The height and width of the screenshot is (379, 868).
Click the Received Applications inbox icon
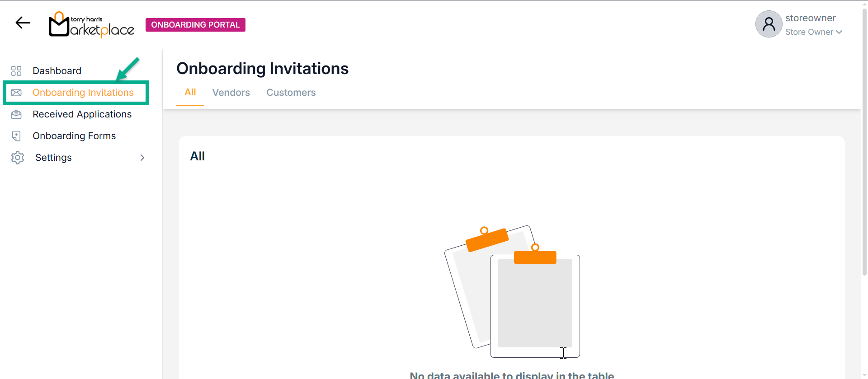(16, 114)
